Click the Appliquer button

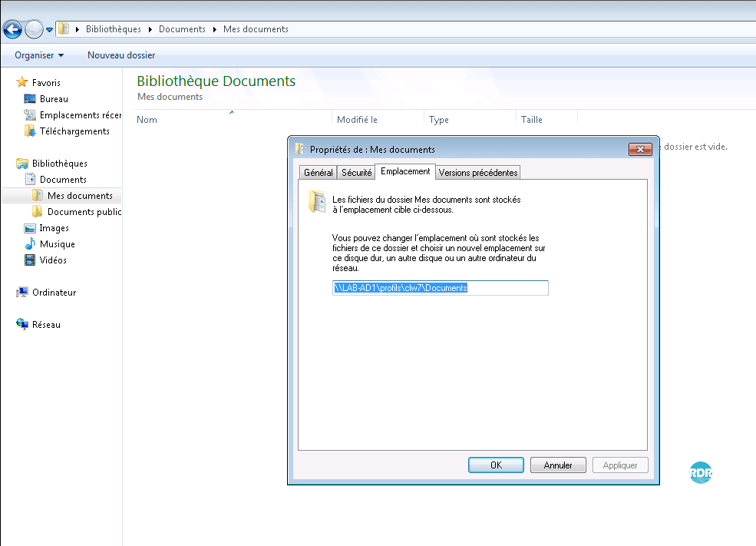tap(620, 465)
